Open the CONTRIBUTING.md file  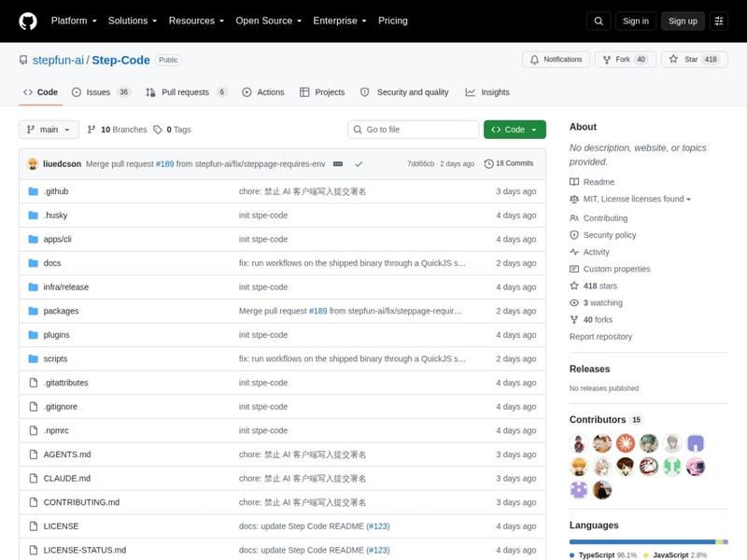pos(81,502)
